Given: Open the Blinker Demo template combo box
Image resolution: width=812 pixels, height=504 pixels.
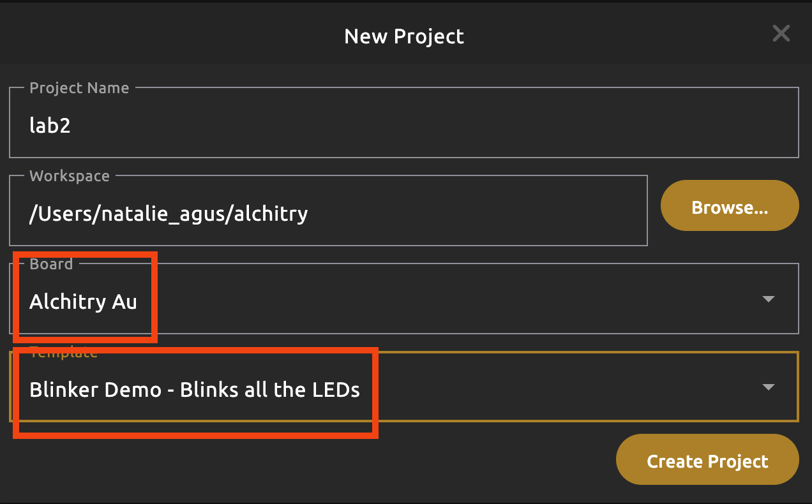Looking at the screenshot, I should click(x=511, y=387).
